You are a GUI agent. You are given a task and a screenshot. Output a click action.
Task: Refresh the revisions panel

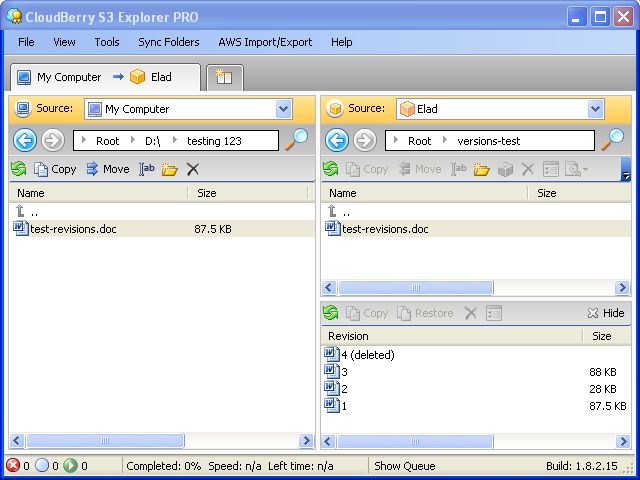click(x=330, y=313)
